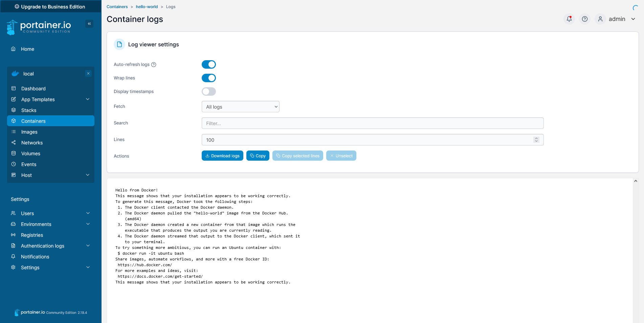Open the Fetch All logs dropdown
The width and height of the screenshot is (644, 323).
coord(241,107)
